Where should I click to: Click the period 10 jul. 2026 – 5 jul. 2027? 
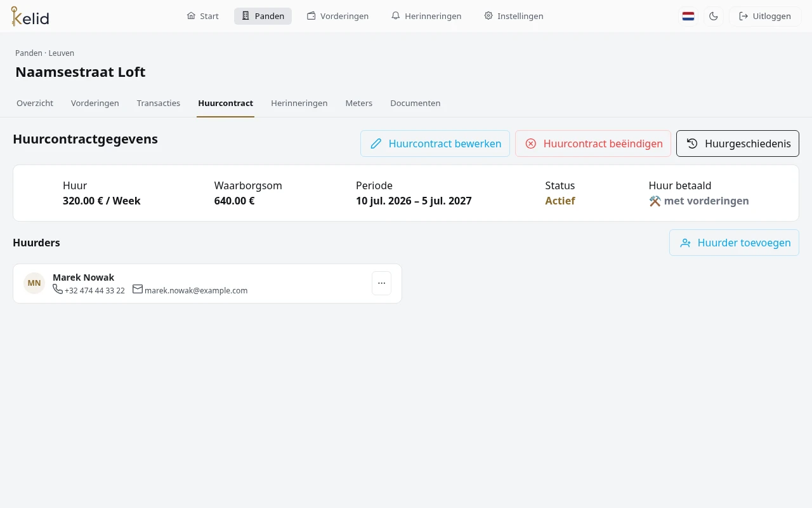(x=414, y=201)
